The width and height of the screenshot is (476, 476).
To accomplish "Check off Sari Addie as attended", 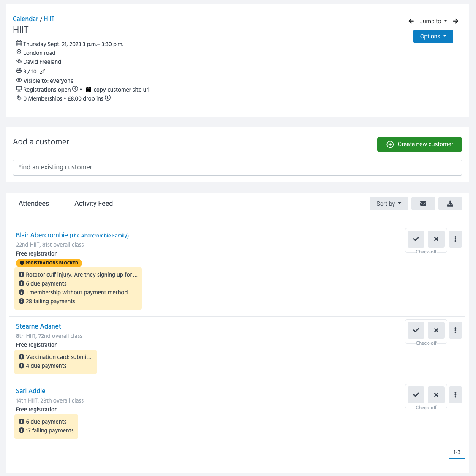I will [416, 395].
